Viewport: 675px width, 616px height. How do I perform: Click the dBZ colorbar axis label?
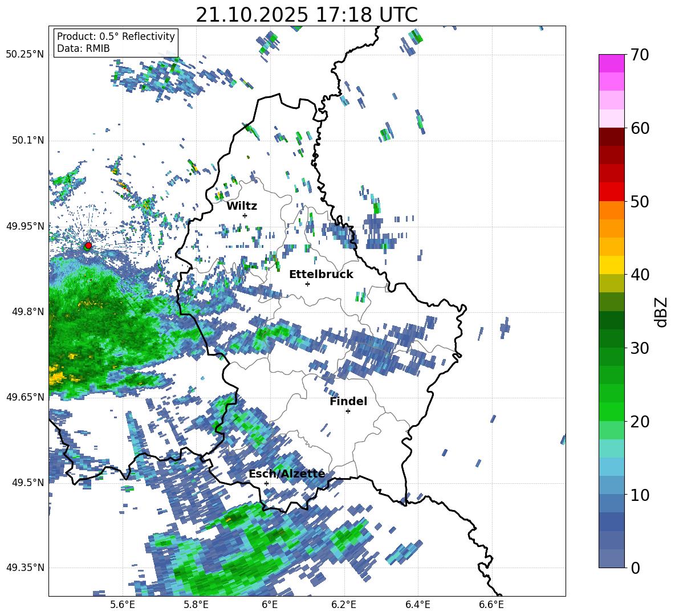661,312
